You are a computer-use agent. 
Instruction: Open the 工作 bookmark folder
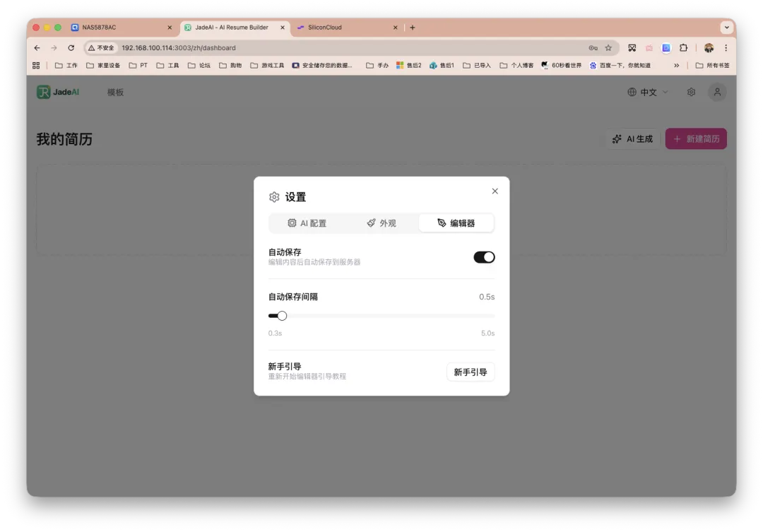(x=66, y=65)
